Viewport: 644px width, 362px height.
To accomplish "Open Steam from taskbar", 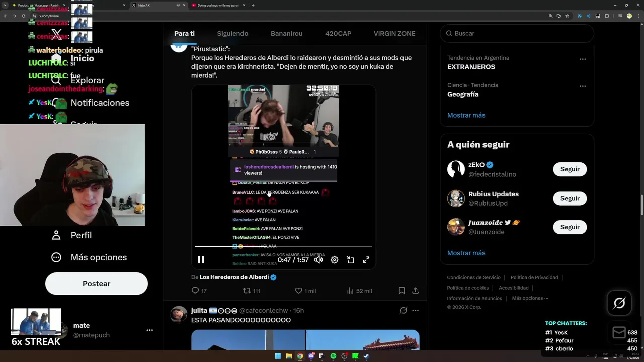I will click(366, 356).
